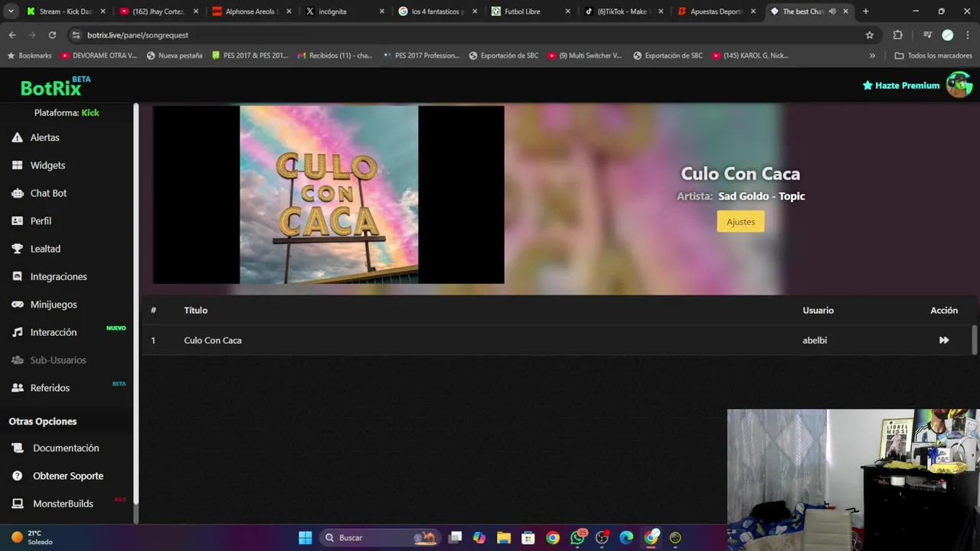980x551 pixels.
Task: Open the Bookmarks star shortcut
Action: pos(30,56)
